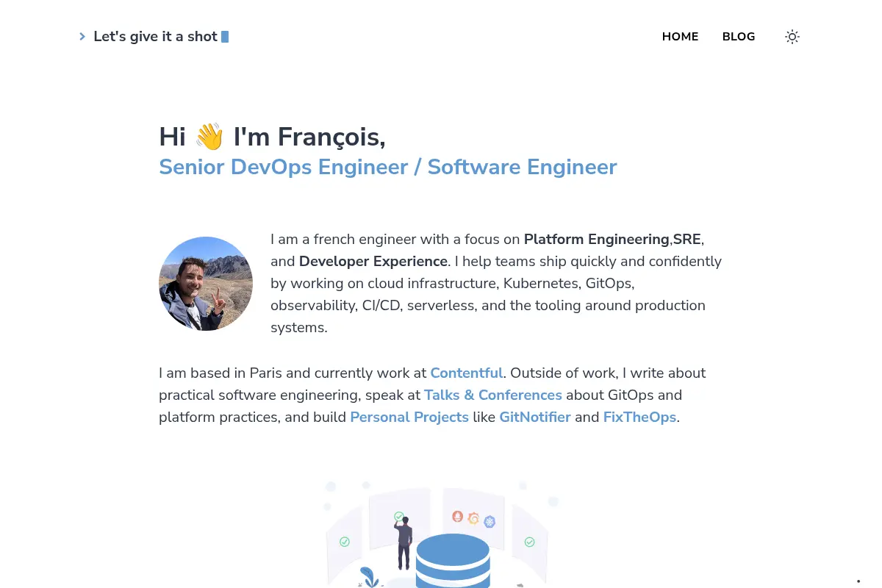Click the "Hi I'm François," heading

coord(272,137)
